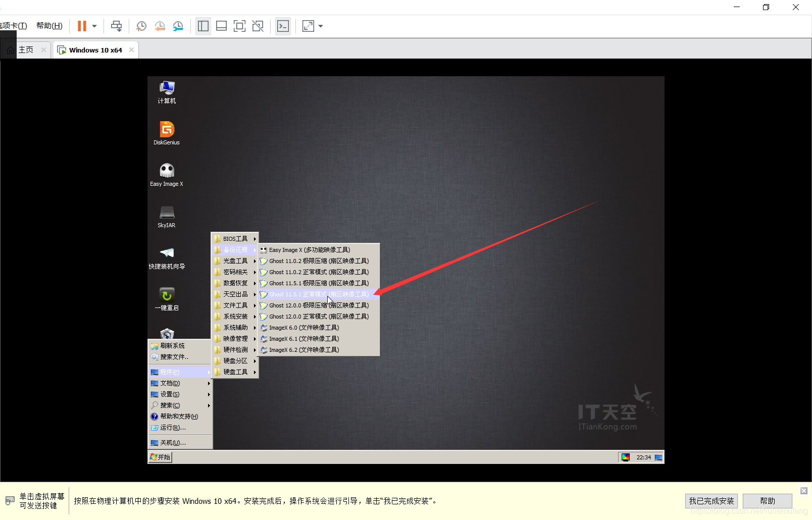Click the 一键重启 desktop icon

167,299
